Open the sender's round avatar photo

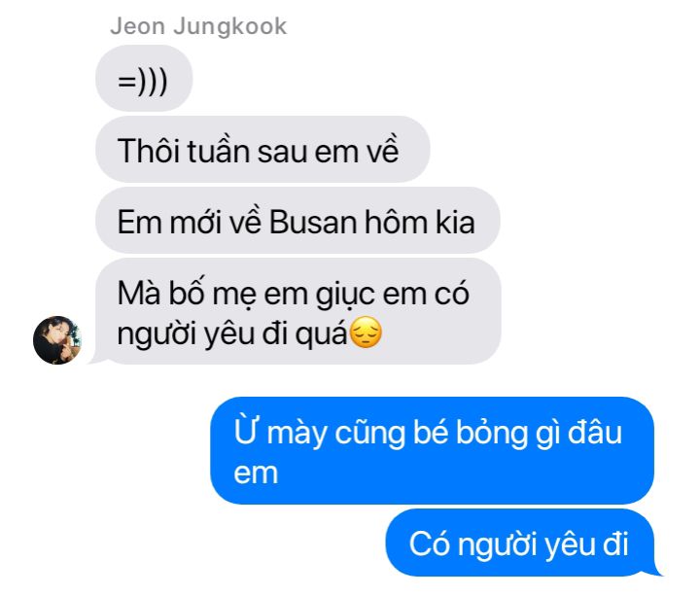57,340
